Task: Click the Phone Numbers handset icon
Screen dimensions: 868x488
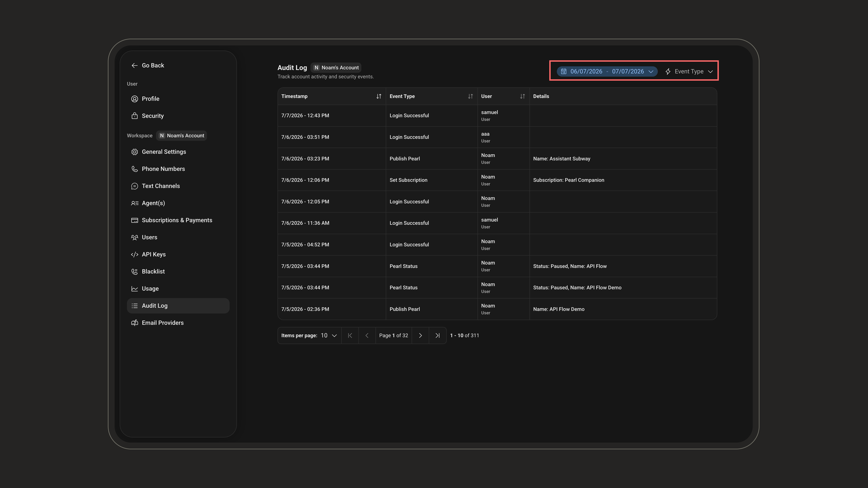Action: coord(134,169)
